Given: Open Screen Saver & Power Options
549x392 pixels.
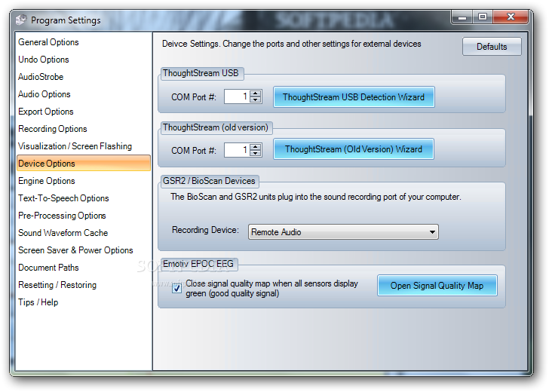Looking at the screenshot, I should (75, 250).
